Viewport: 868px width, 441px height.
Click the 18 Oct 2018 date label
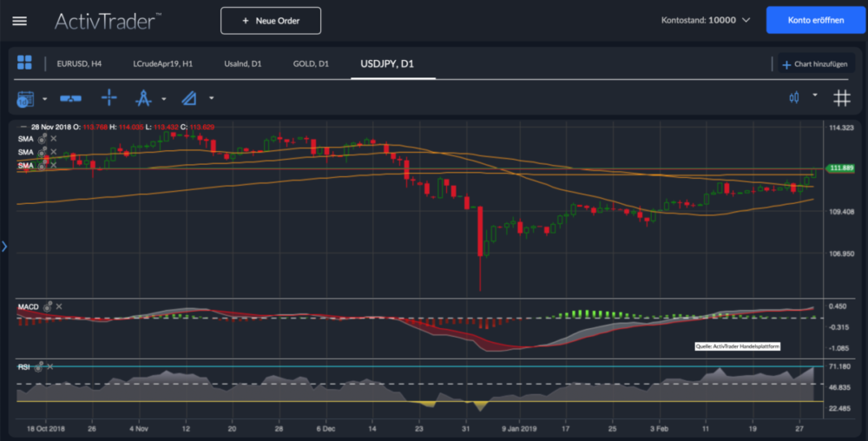45,428
